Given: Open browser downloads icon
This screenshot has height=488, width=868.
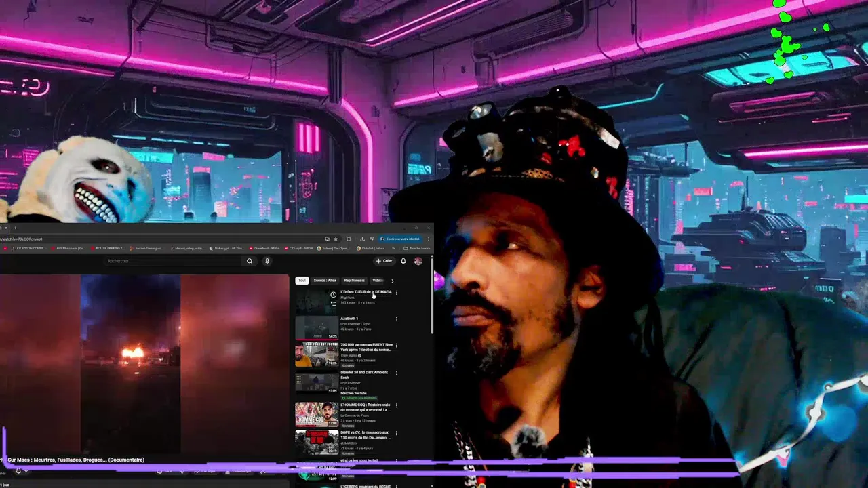Looking at the screenshot, I should pos(362,239).
